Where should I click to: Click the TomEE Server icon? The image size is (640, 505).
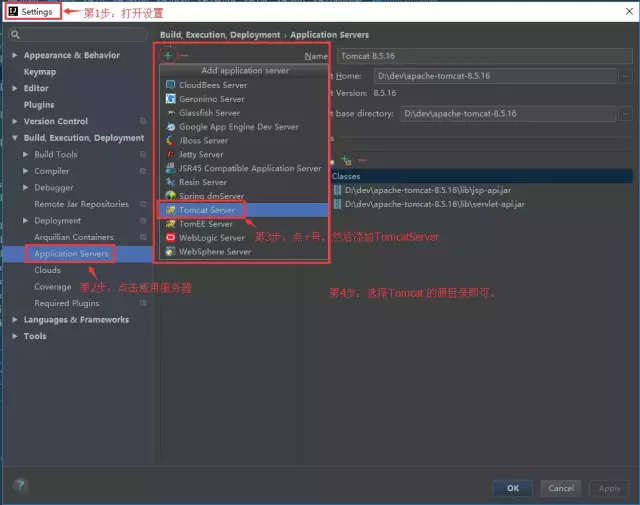(x=171, y=224)
